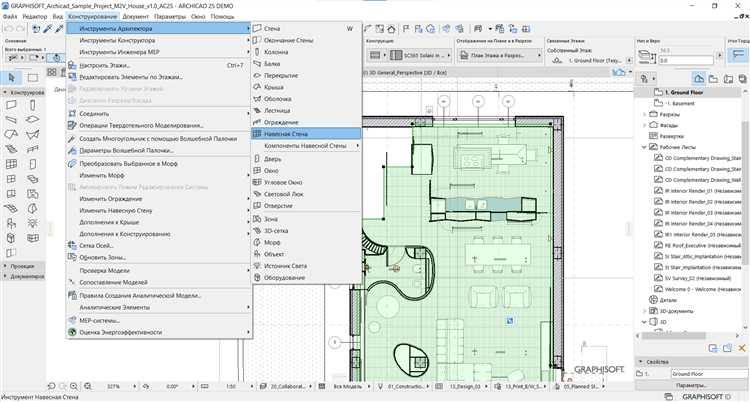This screenshot has width=750, height=402.
Task: Pick the Column tool icon in the toolbox
Action: [33, 105]
